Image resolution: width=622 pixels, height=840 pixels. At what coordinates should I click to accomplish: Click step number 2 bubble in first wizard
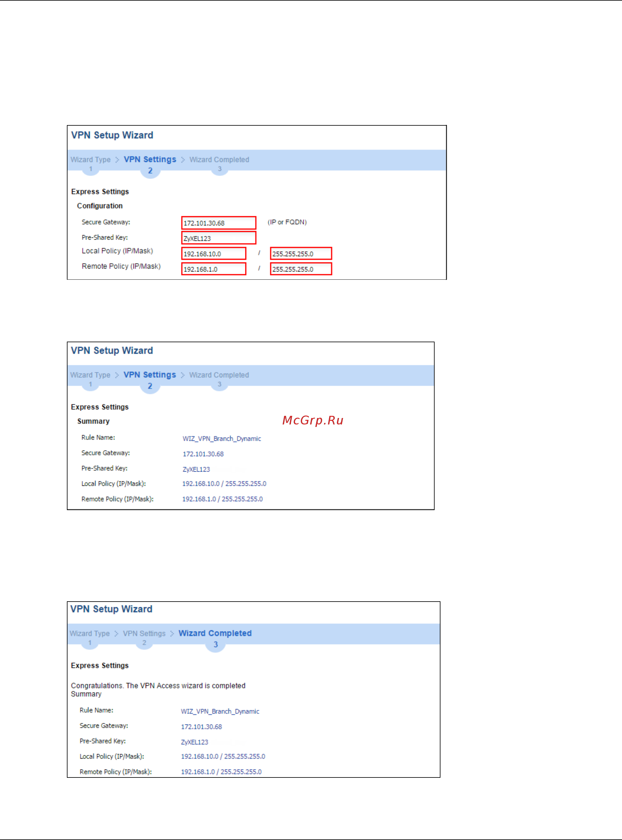150,171
